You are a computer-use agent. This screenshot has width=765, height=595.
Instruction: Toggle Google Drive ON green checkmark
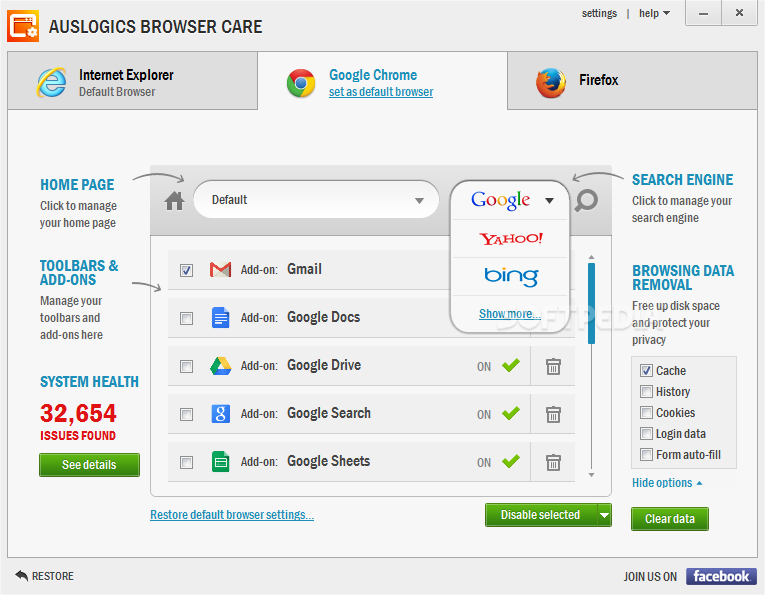[x=511, y=365]
